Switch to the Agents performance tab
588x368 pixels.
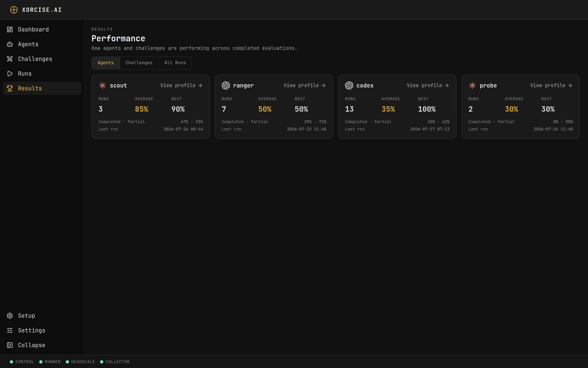click(106, 63)
